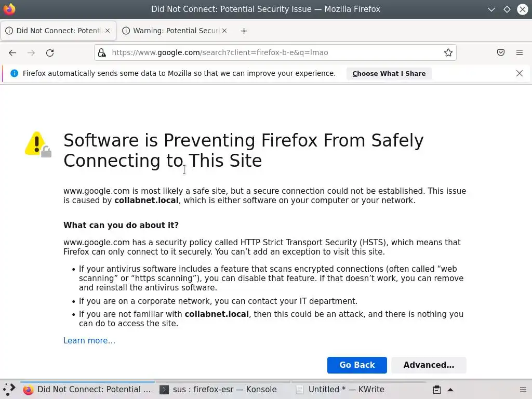The height and width of the screenshot is (399, 532).
Task: Maximize the window using the diamond icon
Action: [507, 9]
